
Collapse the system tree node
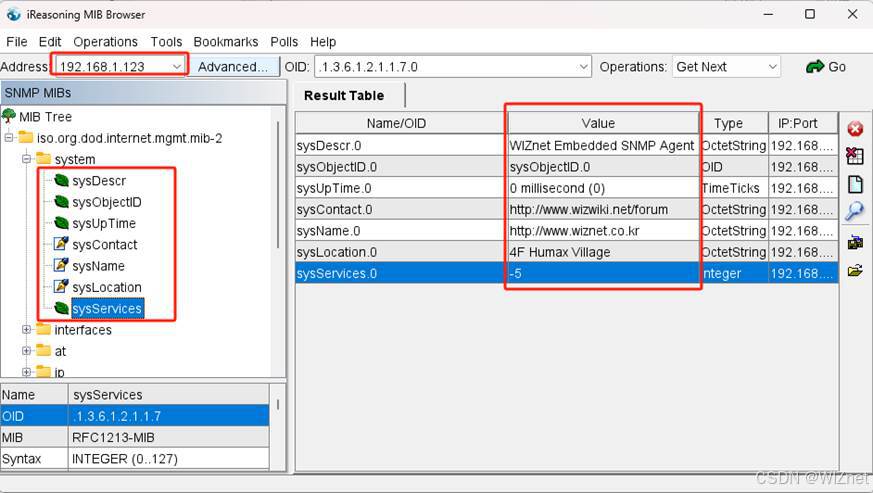click(x=26, y=159)
